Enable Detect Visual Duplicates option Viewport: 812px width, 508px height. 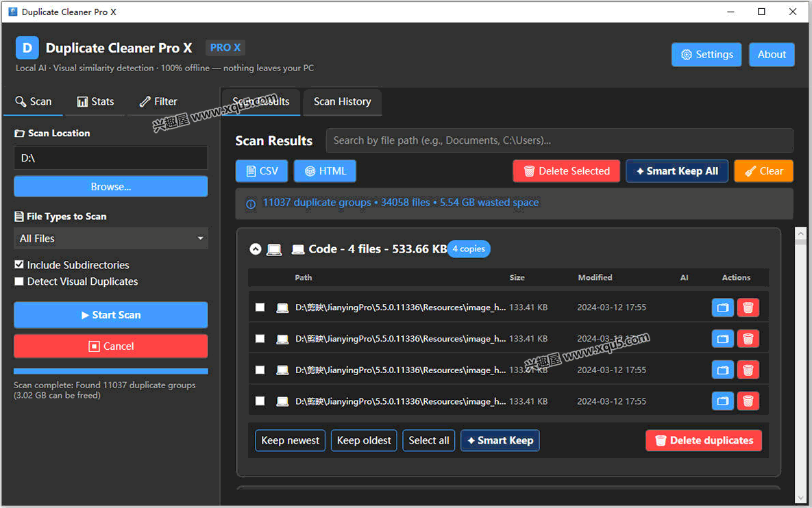coord(19,281)
